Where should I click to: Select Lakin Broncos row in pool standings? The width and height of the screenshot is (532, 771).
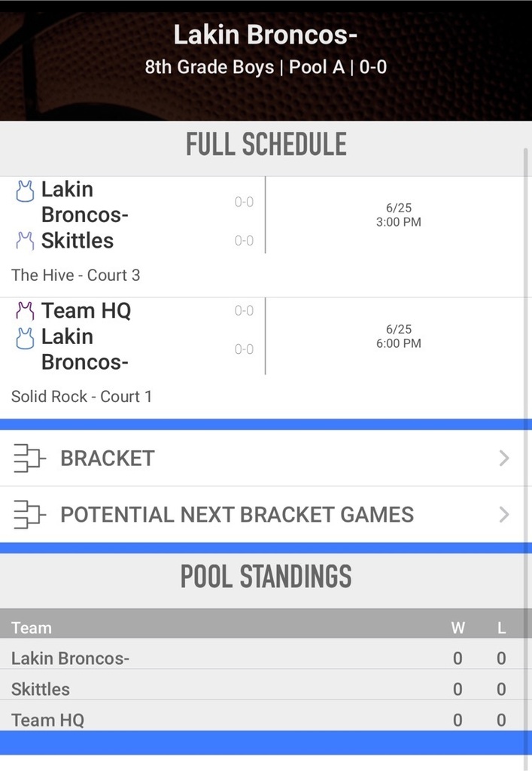coord(70,658)
